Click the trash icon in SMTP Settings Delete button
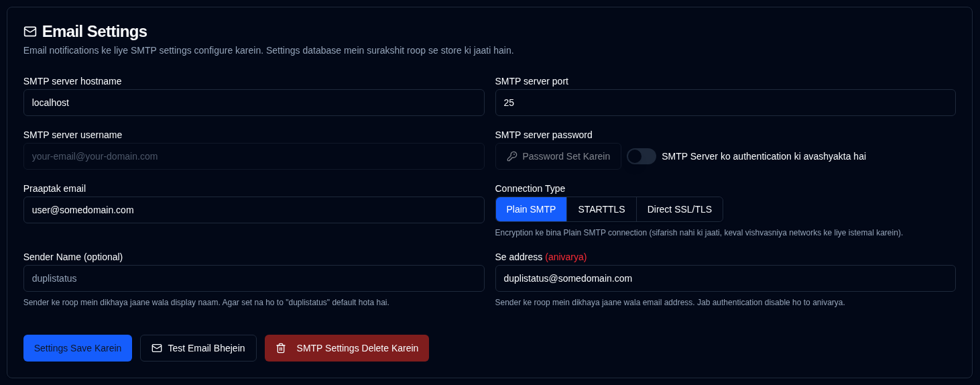The width and height of the screenshot is (980, 385). 281,348
